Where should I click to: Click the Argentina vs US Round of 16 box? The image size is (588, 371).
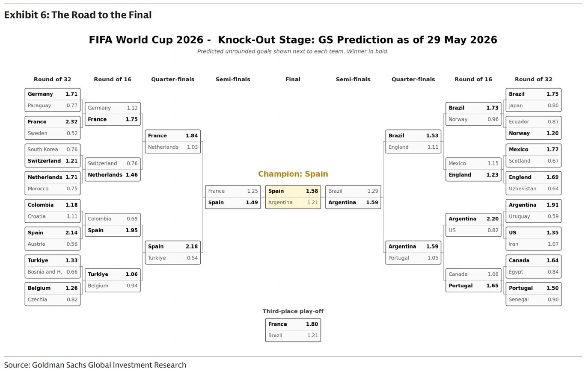pos(473,224)
